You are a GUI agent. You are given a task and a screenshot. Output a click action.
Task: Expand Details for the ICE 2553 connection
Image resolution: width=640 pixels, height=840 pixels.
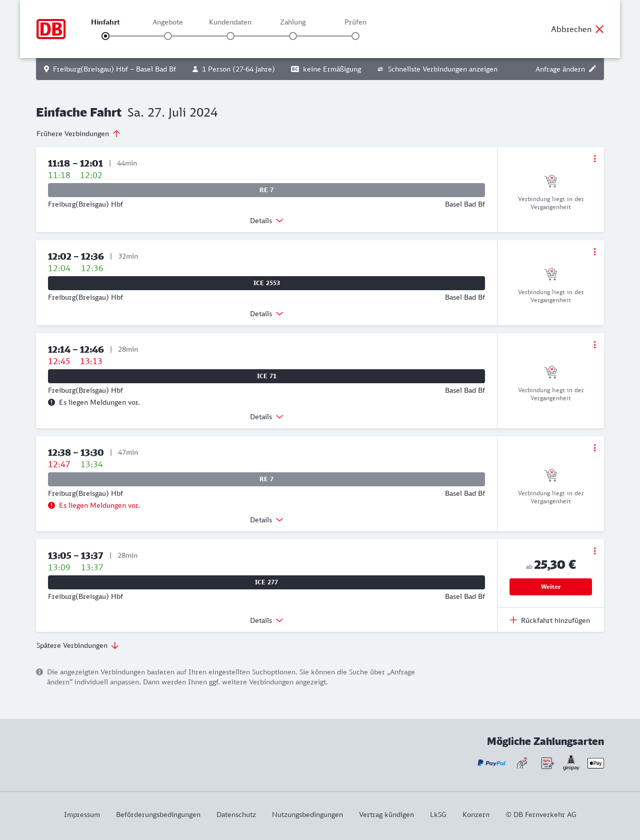tap(266, 314)
